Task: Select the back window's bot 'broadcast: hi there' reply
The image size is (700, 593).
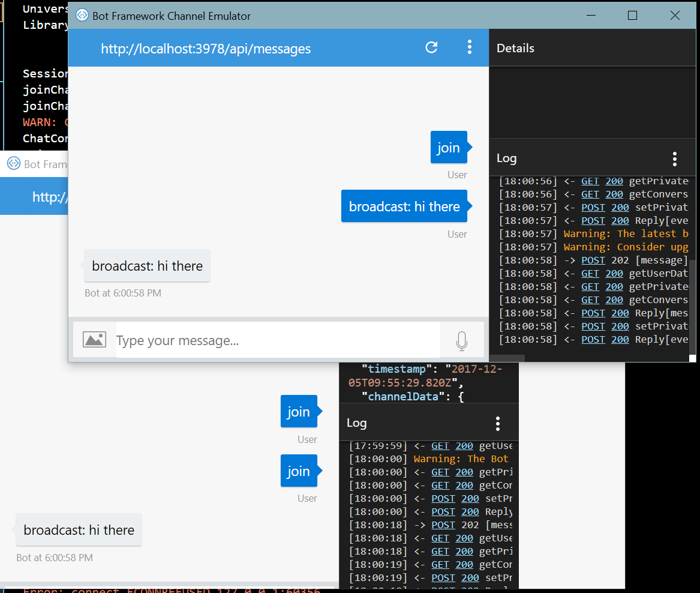Action: click(79, 530)
